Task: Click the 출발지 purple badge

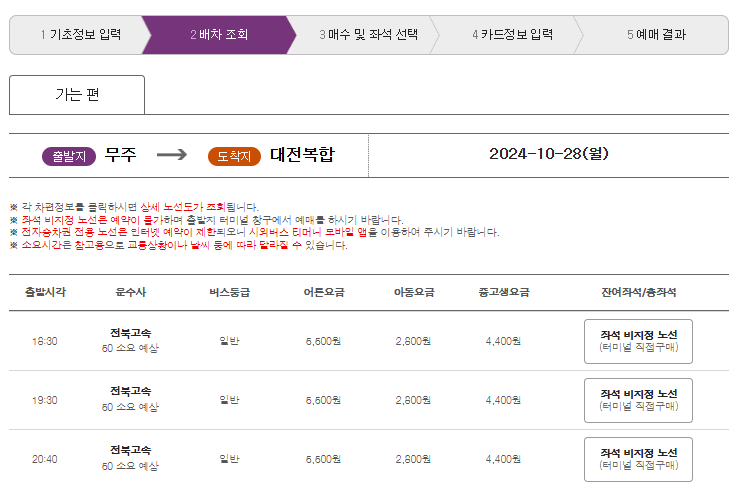Action: [69, 156]
